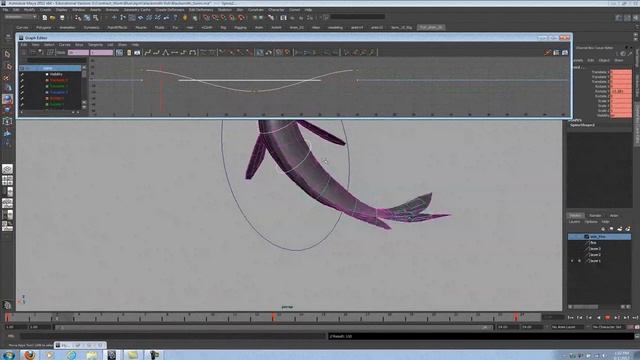The width and height of the screenshot is (640, 360).
Task: Toggle the Attribute Editor display icon
Action: (x=619, y=18)
